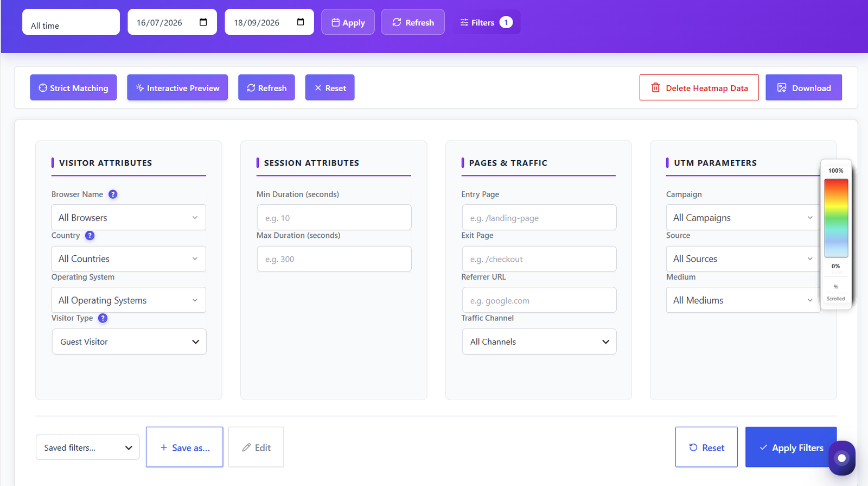This screenshot has width=868, height=486.
Task: Open the All Campaigns dropdown
Action: pos(743,218)
